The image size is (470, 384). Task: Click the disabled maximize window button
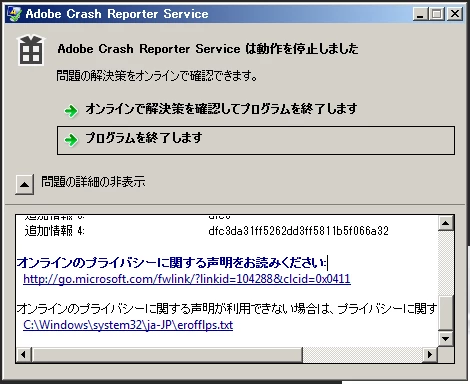436,14
